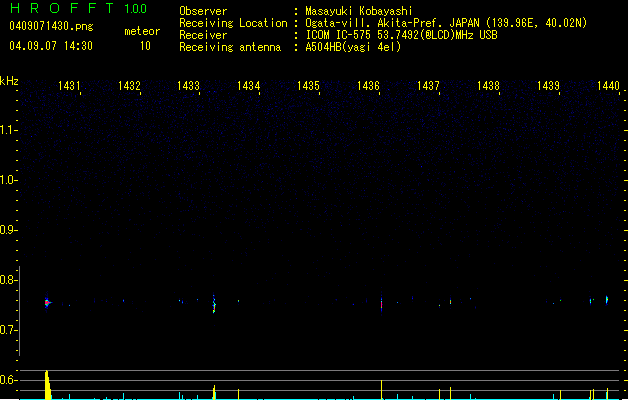Click the meteor count label

[142, 31]
